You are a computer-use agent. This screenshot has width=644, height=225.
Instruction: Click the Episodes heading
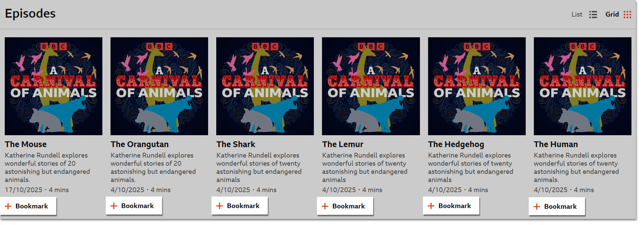tap(30, 14)
